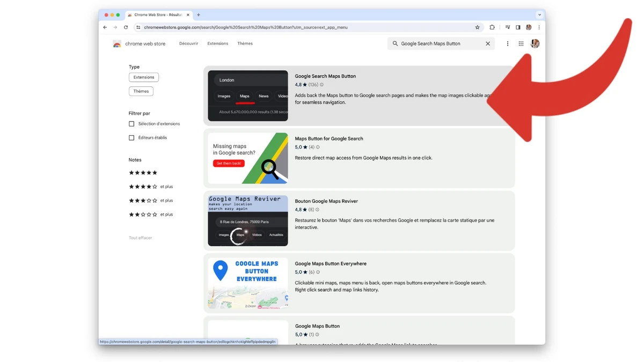Image resolution: width=644 pixels, height=362 pixels.
Task: Switch to the Découvrir tab
Action: 189,43
